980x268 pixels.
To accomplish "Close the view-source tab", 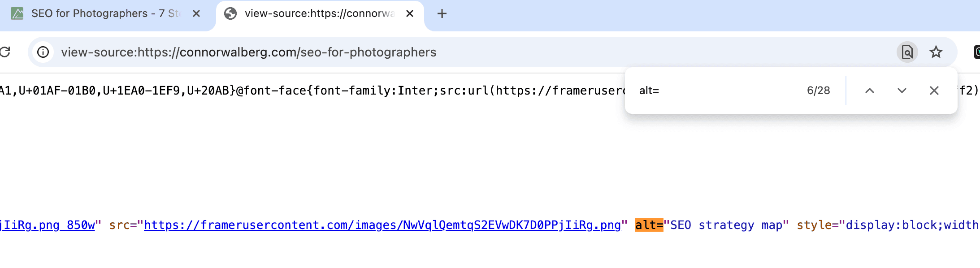I will pyautogui.click(x=410, y=13).
